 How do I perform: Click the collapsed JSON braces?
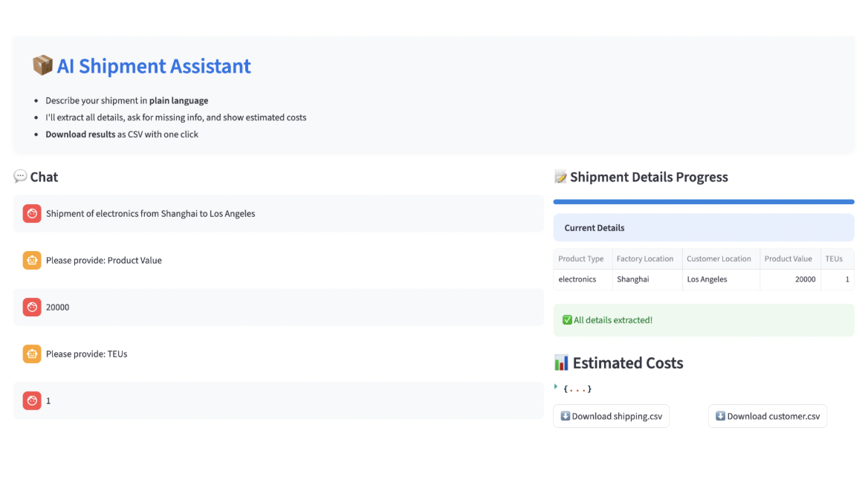coord(577,389)
